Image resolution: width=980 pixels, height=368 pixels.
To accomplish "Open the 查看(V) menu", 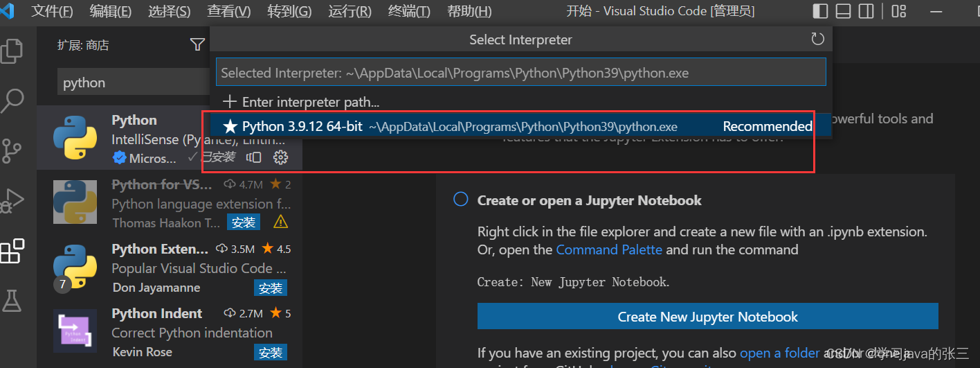I will 229,12.
